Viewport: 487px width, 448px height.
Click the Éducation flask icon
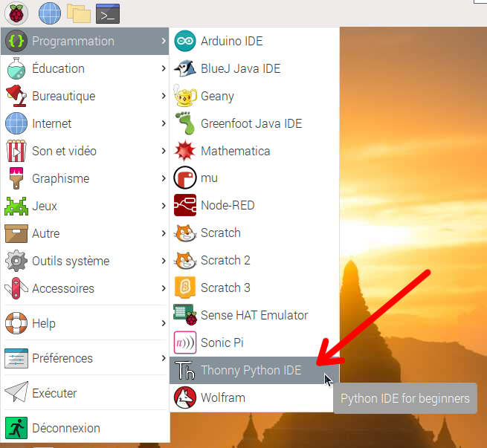pos(16,68)
